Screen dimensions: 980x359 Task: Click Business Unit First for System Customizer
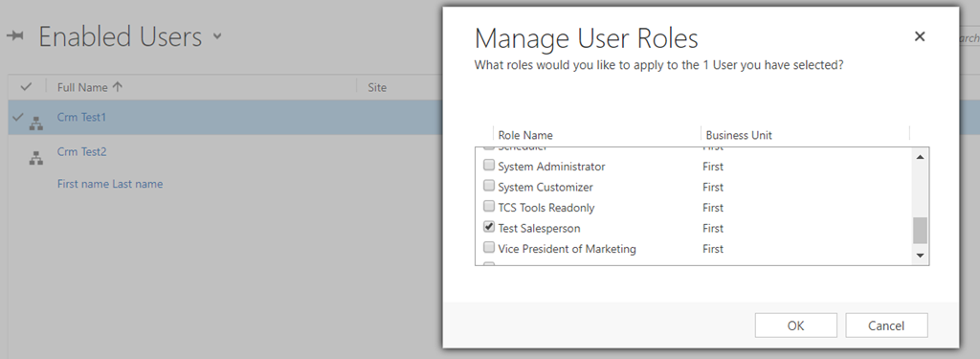pyautogui.click(x=712, y=187)
